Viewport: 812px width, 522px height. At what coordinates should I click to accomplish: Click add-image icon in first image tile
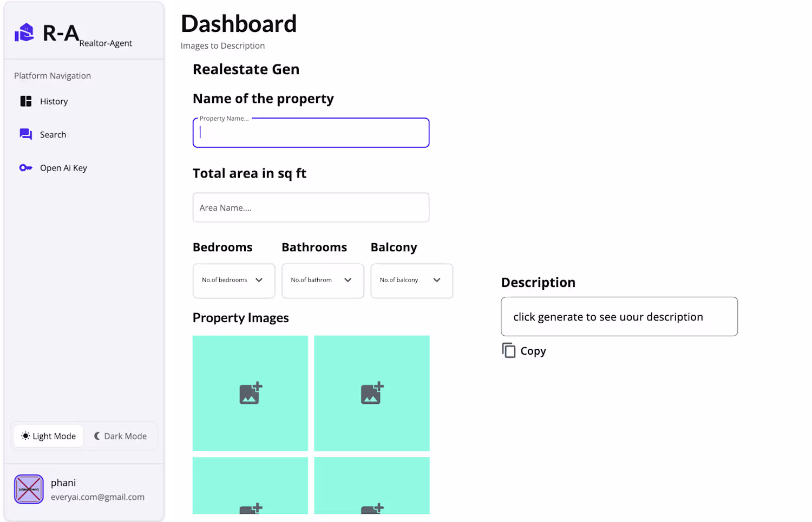point(251,393)
